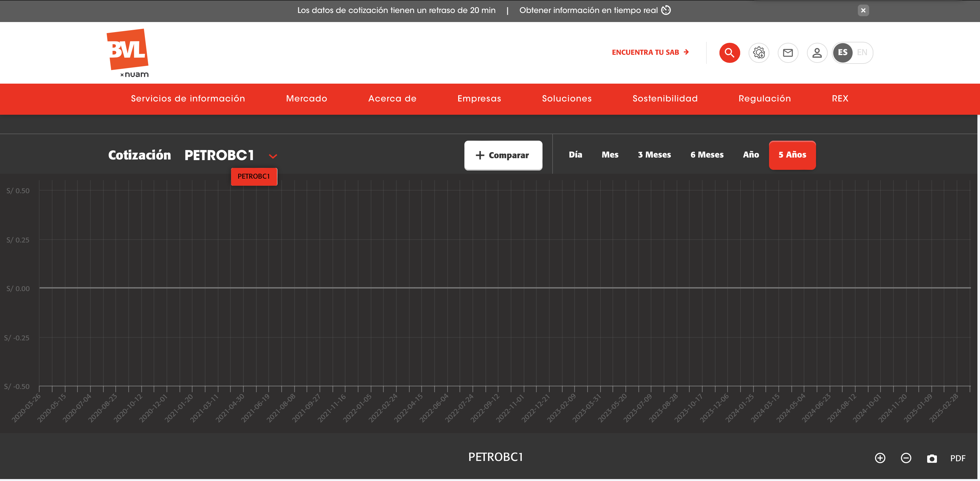Screen dimensions: 980x481
Task: Click the Comparar button
Action: click(x=503, y=155)
